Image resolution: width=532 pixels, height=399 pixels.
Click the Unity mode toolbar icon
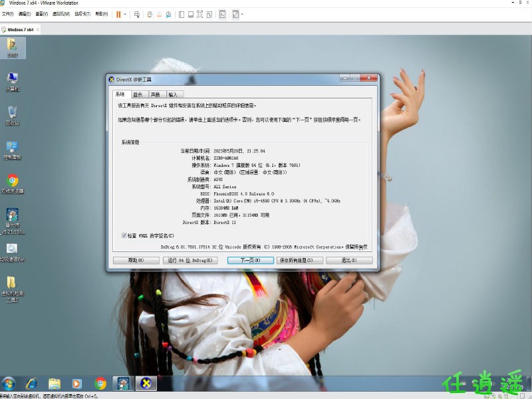(209, 14)
